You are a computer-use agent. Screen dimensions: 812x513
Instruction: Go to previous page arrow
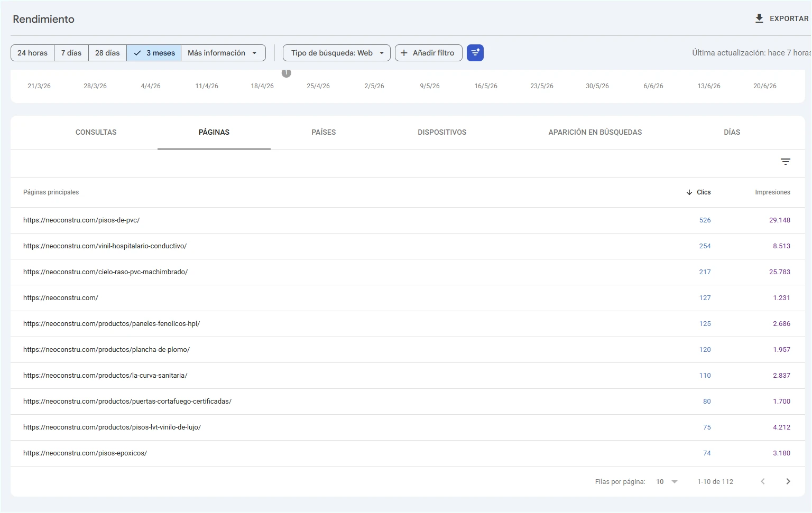[x=763, y=481]
